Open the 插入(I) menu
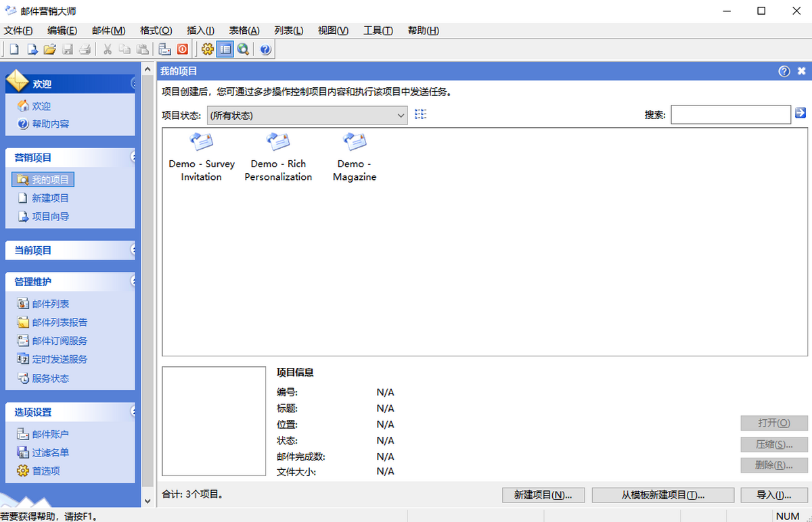The height and width of the screenshot is (522, 812). click(200, 30)
